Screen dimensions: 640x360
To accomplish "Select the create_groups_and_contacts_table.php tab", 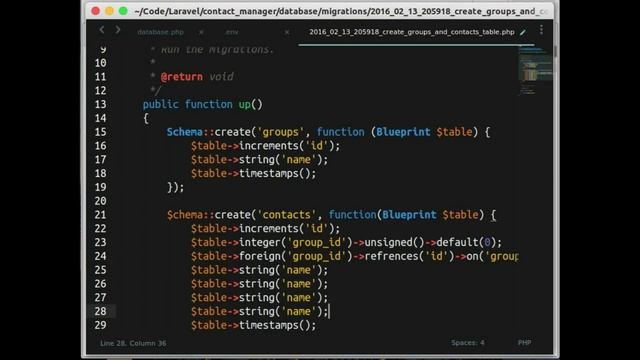I will point(411,32).
